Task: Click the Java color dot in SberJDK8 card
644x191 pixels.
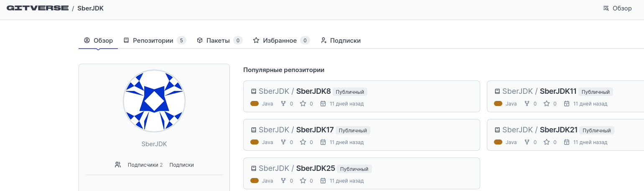Action: tap(255, 103)
